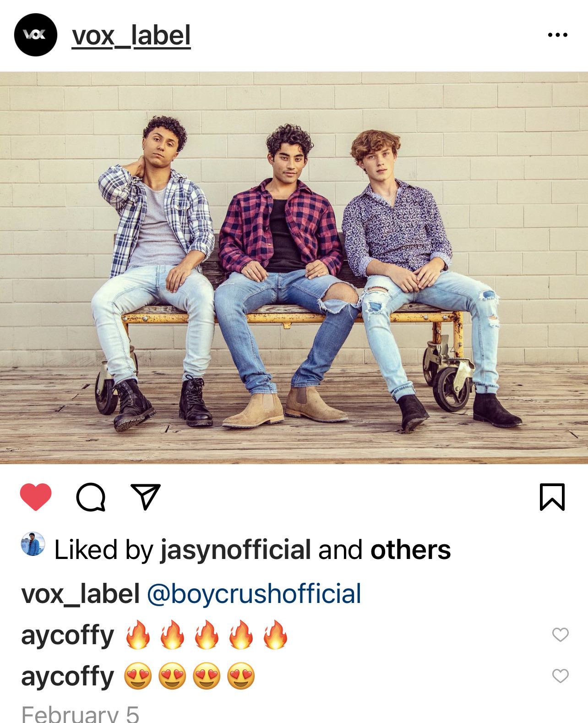Open the vox_label profile avatar

36,35
